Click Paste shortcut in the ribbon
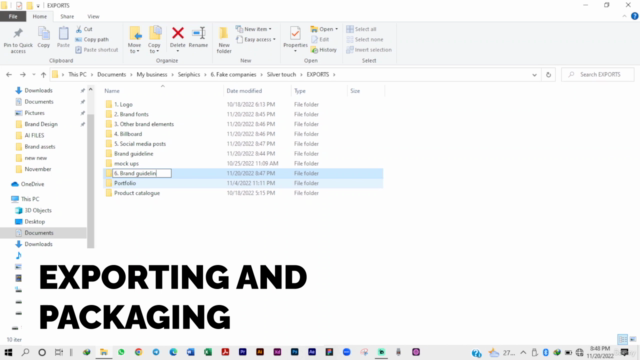The width and height of the screenshot is (640, 360). (x=97, y=50)
